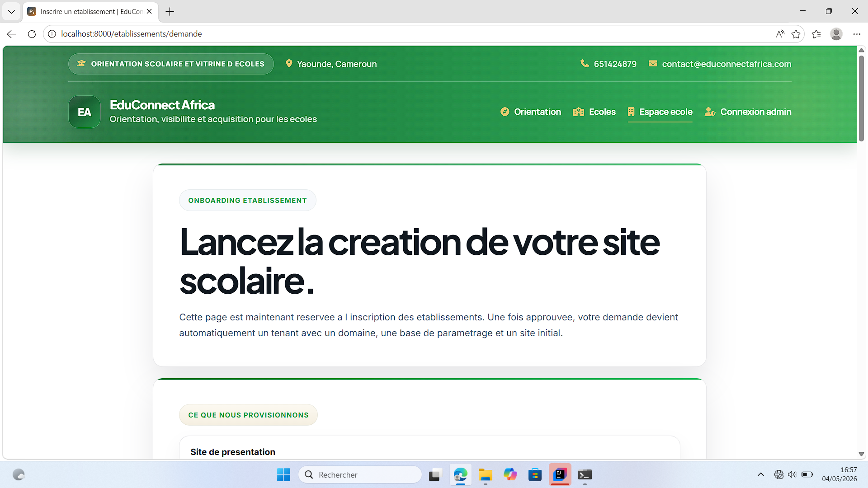Screen dimensions: 868x488
Task: Click the widgets icon at taskbar left
Action: pos(19,475)
